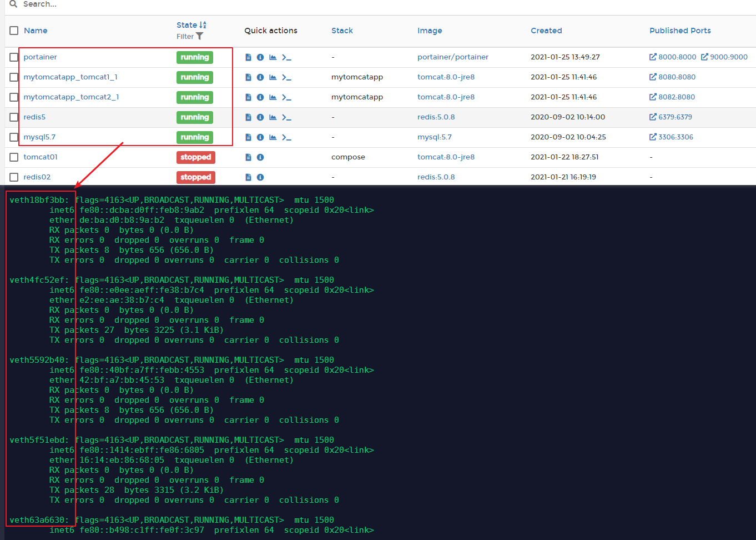Open logs icon for mytomcatapp_tomcat2_1
Viewport: 756px width, 540px height.
point(248,97)
